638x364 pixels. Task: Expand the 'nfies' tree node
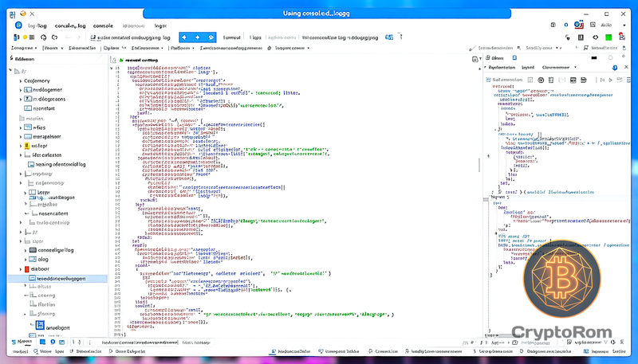[21, 127]
